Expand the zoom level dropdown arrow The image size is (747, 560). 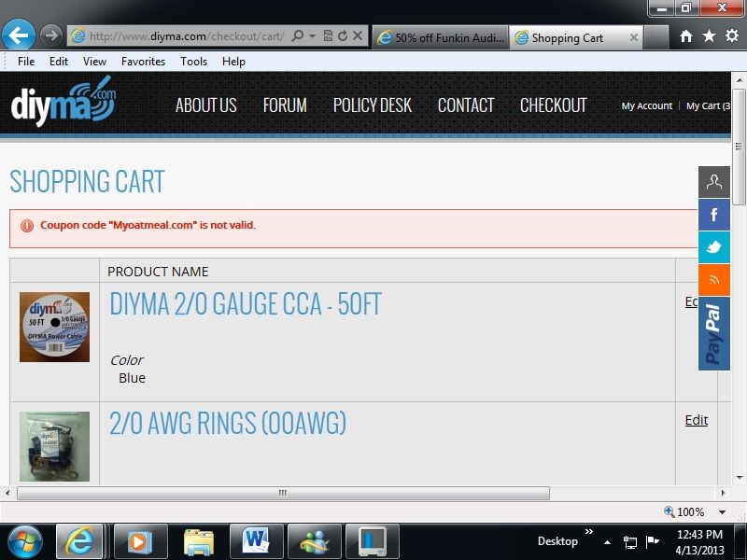click(x=722, y=512)
